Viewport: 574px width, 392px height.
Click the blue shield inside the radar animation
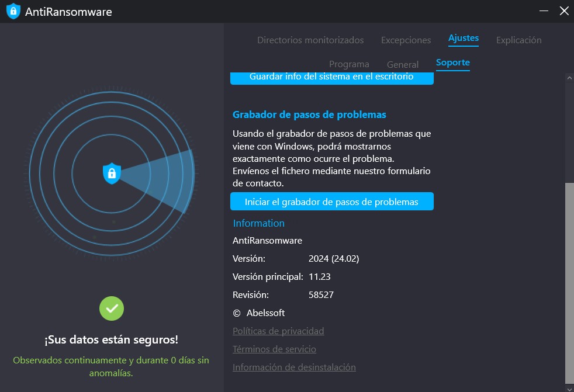pos(111,174)
